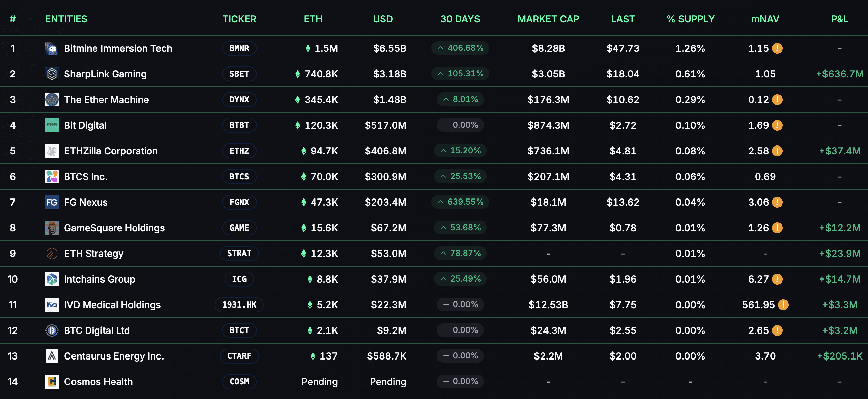The width and height of the screenshot is (868, 399).
Task: Click the ETHZilla Corporation logo icon
Action: click(52, 151)
